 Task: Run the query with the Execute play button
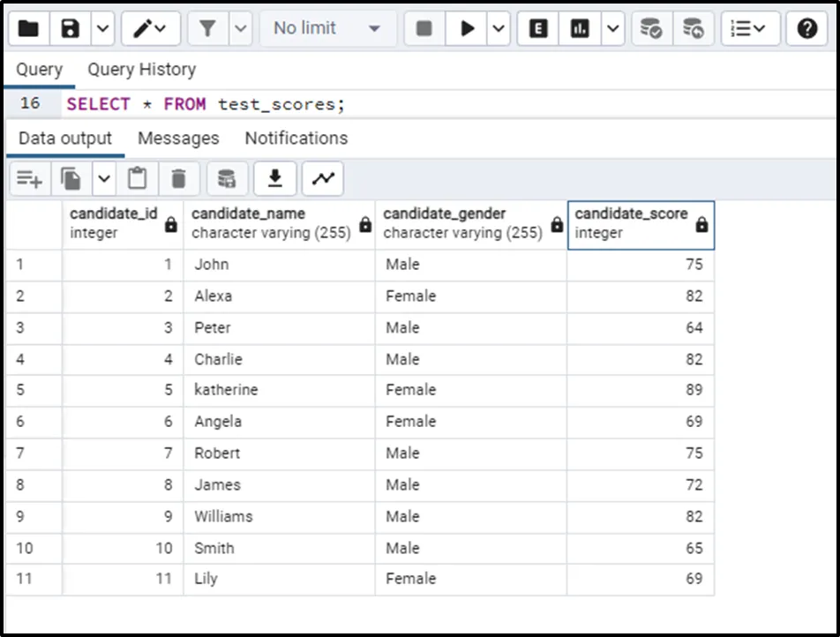click(x=467, y=29)
